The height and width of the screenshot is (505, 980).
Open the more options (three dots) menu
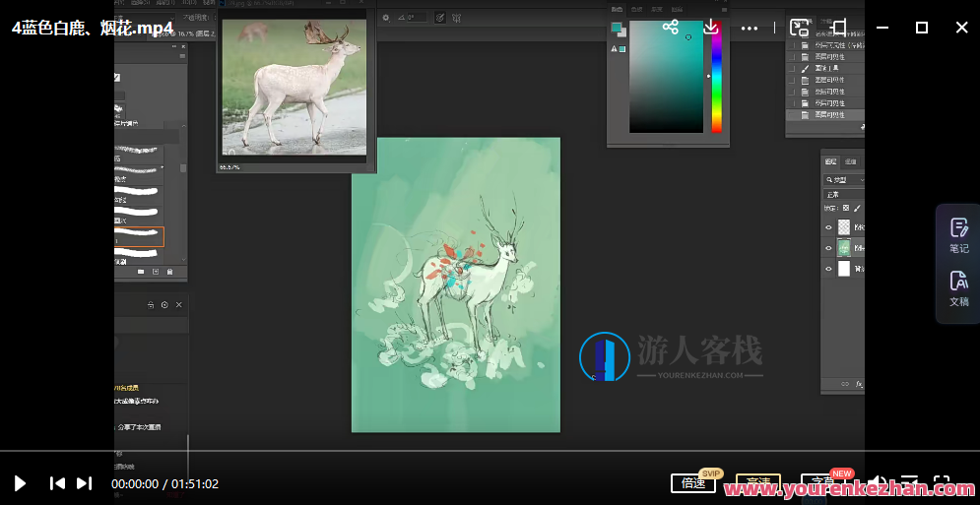pos(750,28)
